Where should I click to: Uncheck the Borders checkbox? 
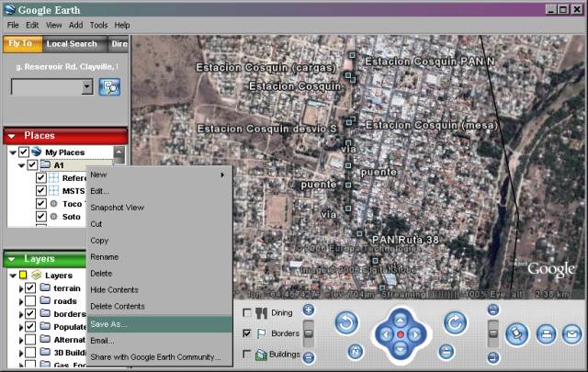pyautogui.click(x=247, y=333)
